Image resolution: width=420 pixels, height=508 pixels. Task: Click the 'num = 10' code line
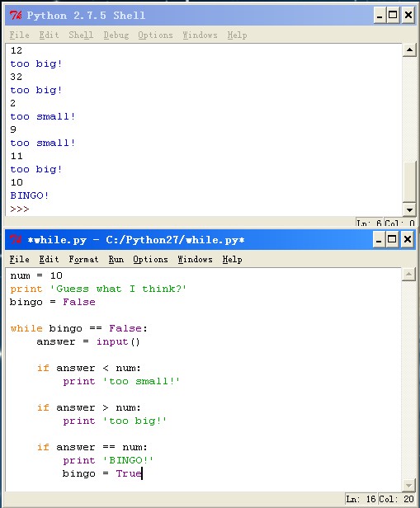point(36,275)
